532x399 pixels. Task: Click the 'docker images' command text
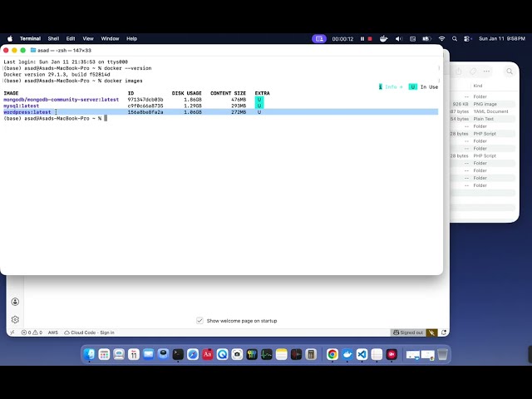123,81
